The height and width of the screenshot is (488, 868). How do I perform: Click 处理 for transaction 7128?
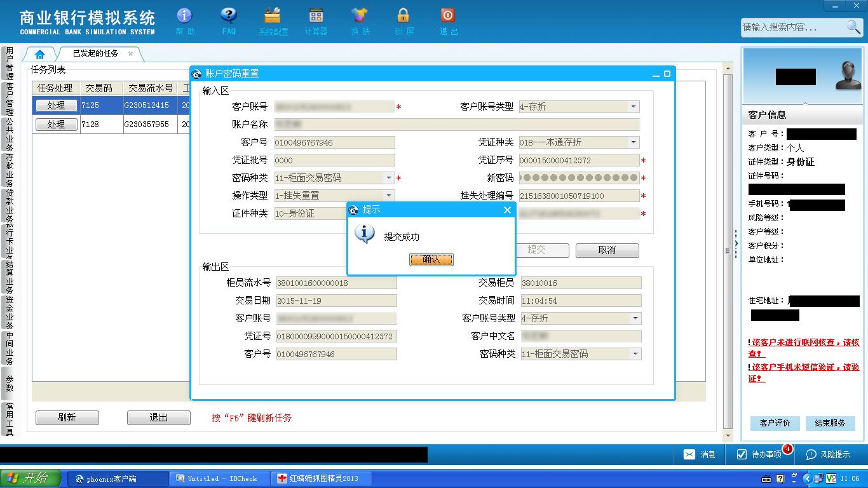(x=56, y=125)
